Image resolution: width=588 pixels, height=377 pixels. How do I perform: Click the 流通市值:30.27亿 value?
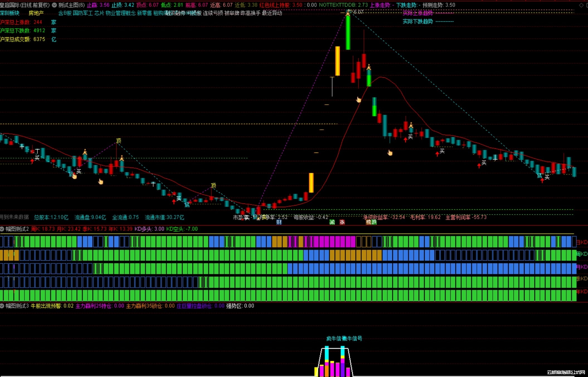pos(164,217)
